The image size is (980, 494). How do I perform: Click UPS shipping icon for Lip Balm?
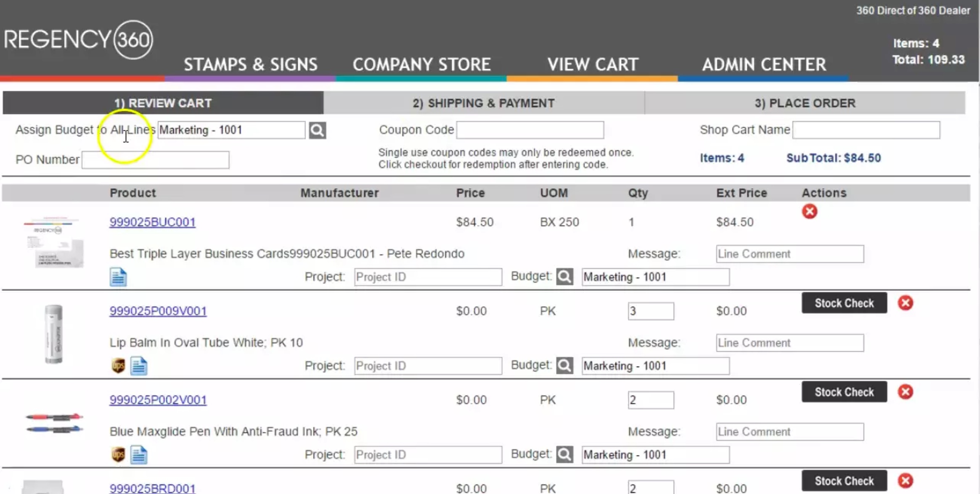(118, 366)
